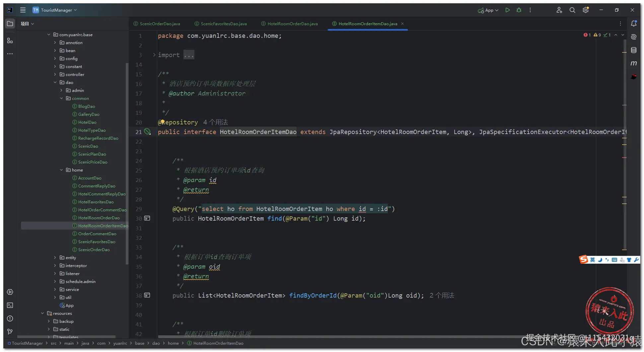This screenshot has height=352, width=644.
Task: Open the AI Assistant panel
Action: (634, 37)
